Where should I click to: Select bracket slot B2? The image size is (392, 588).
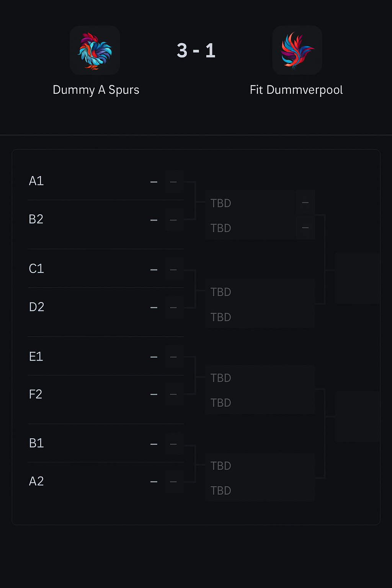[36, 219]
